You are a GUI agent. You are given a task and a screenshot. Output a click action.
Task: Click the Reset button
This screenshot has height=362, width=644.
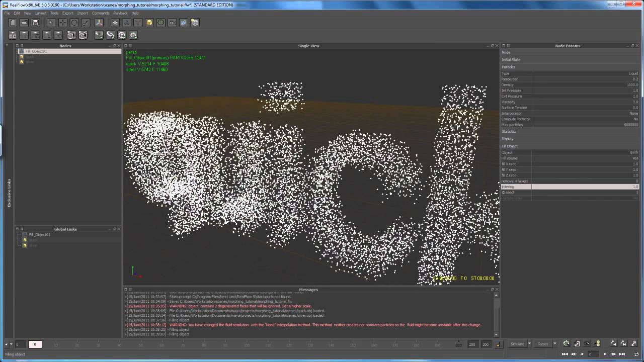[543, 344]
